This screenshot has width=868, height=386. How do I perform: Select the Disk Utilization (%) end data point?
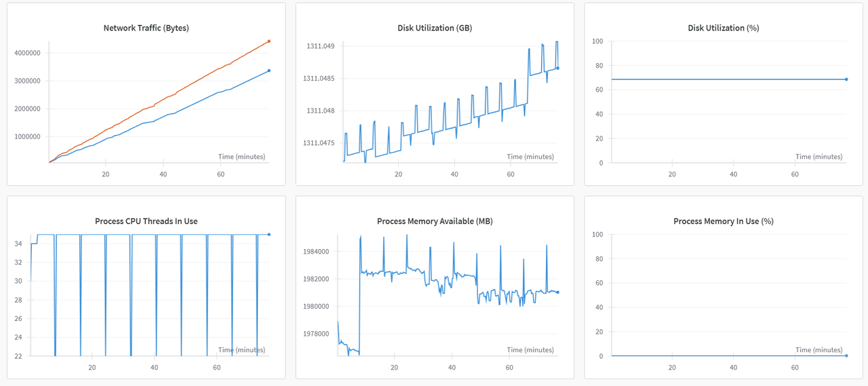point(846,79)
